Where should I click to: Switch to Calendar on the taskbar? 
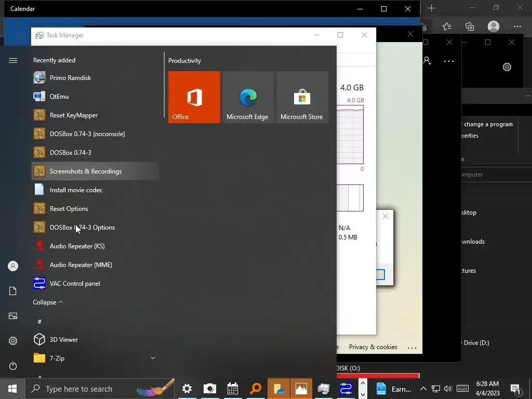233,389
